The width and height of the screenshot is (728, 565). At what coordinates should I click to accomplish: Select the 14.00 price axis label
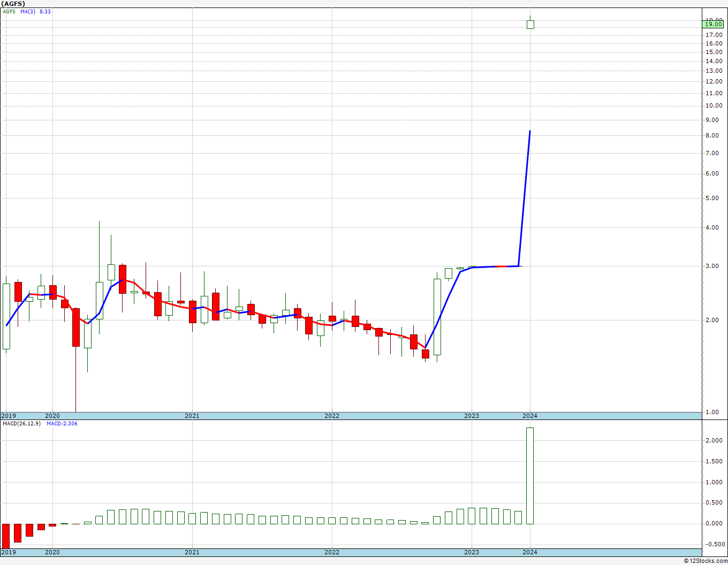pos(714,61)
